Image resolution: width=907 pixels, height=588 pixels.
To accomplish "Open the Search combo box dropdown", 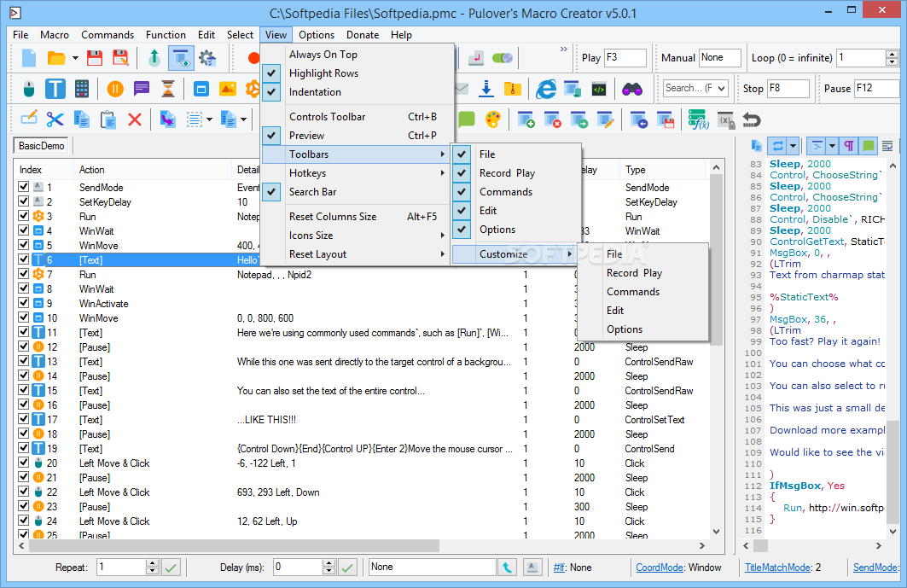I will pos(721,88).
